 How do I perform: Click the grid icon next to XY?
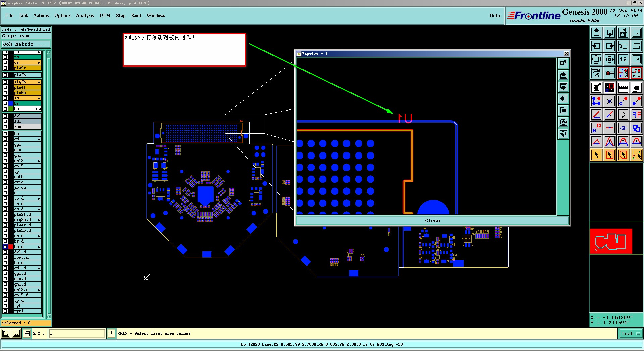pyautogui.click(x=27, y=334)
